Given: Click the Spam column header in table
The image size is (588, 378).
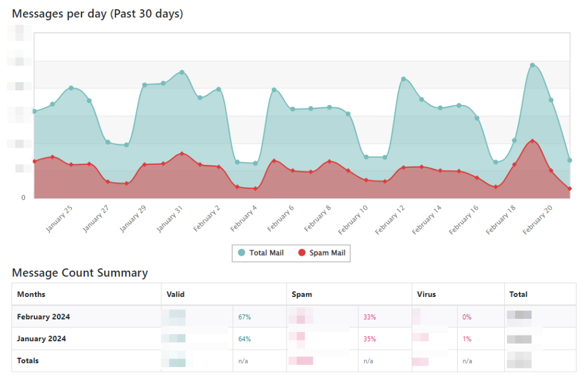Looking at the screenshot, I should (x=301, y=294).
